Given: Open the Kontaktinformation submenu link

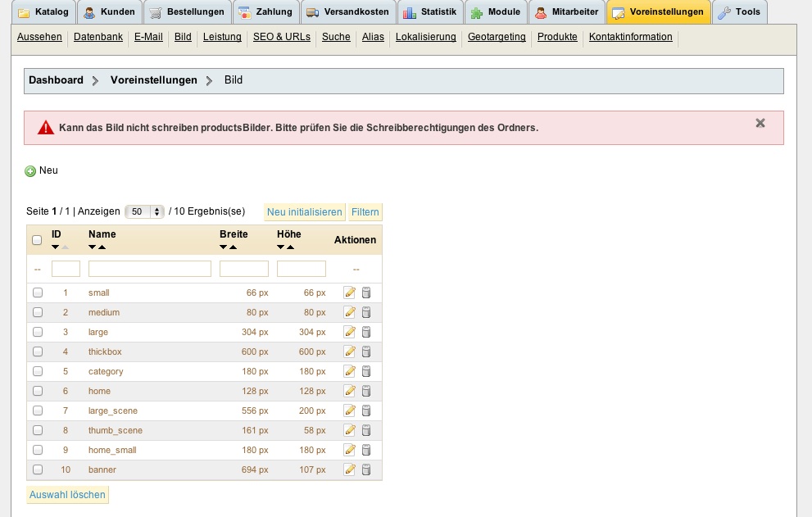Looking at the screenshot, I should click(x=630, y=37).
